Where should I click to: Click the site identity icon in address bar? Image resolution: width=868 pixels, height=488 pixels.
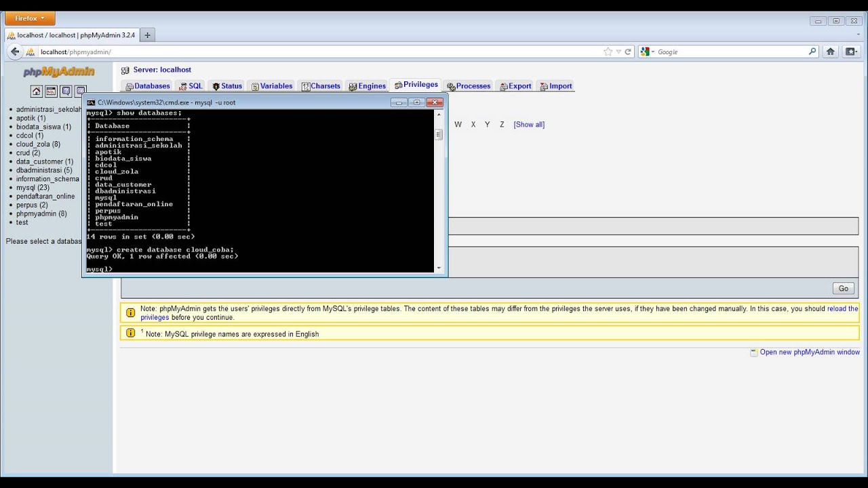click(x=31, y=52)
